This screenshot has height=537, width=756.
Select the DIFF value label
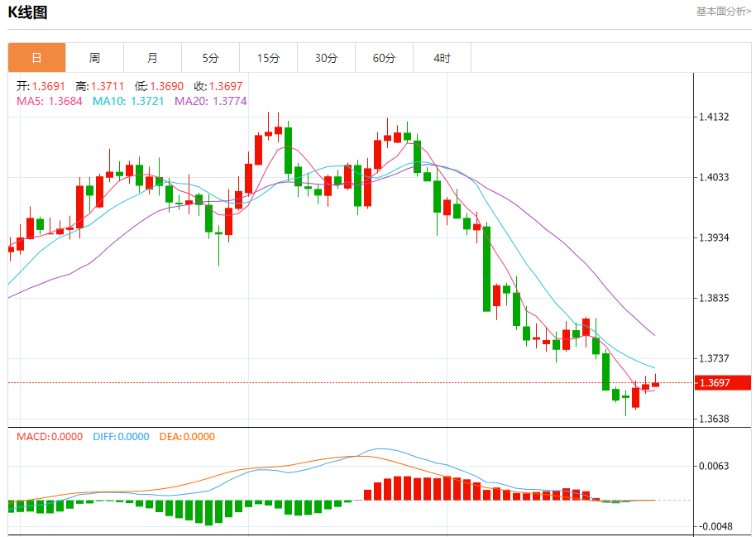121,437
